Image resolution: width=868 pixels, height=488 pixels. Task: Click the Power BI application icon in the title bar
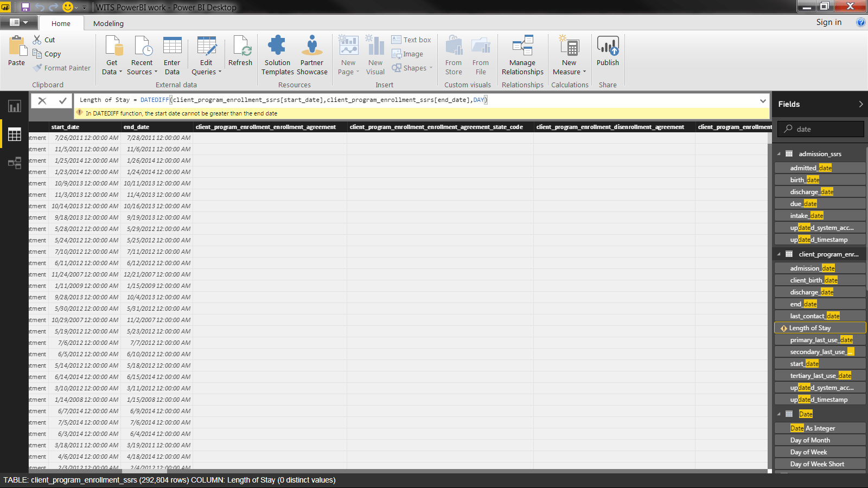point(6,7)
